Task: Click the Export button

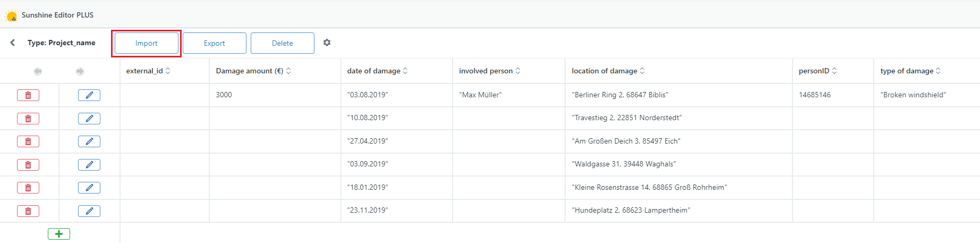Action: coord(215,43)
